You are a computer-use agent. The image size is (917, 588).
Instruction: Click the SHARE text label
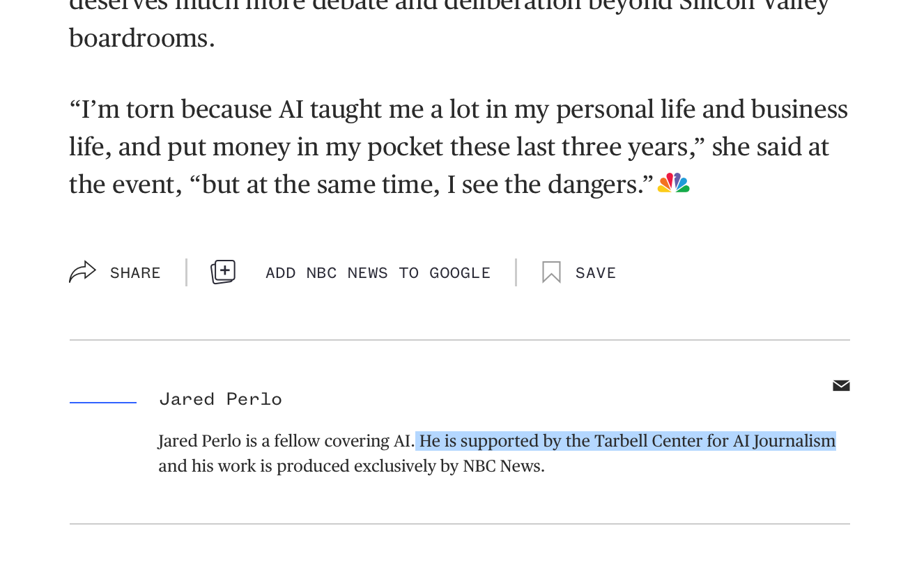pos(135,273)
